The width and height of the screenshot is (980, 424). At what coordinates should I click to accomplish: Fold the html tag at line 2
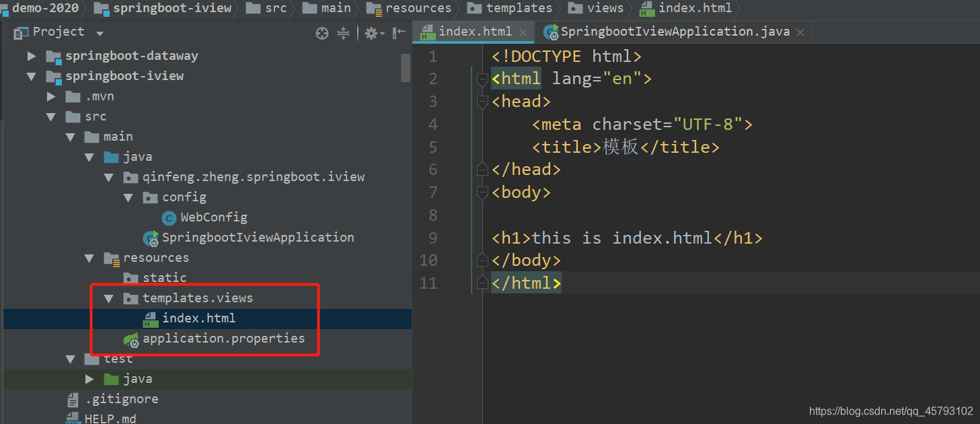pyautogui.click(x=482, y=79)
